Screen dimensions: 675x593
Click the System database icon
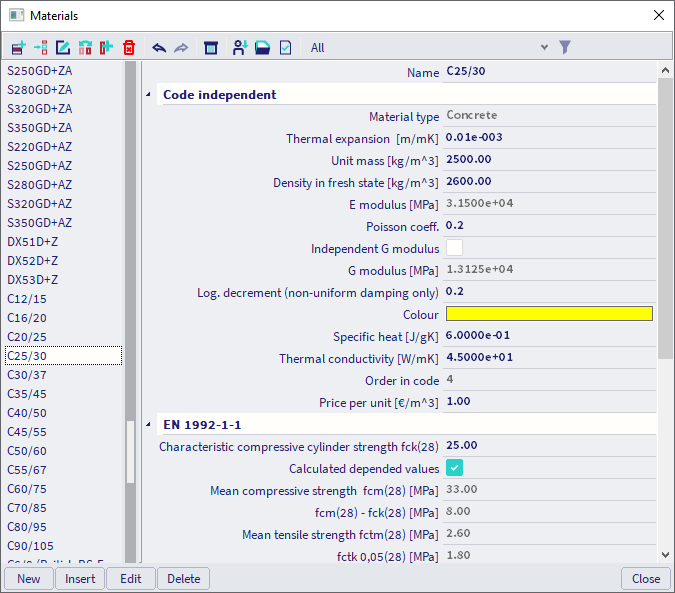click(x=211, y=47)
